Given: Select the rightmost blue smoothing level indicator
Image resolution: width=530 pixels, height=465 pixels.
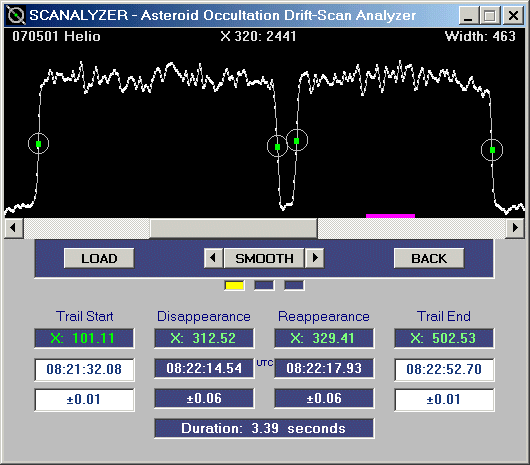Looking at the screenshot, I should point(294,286).
